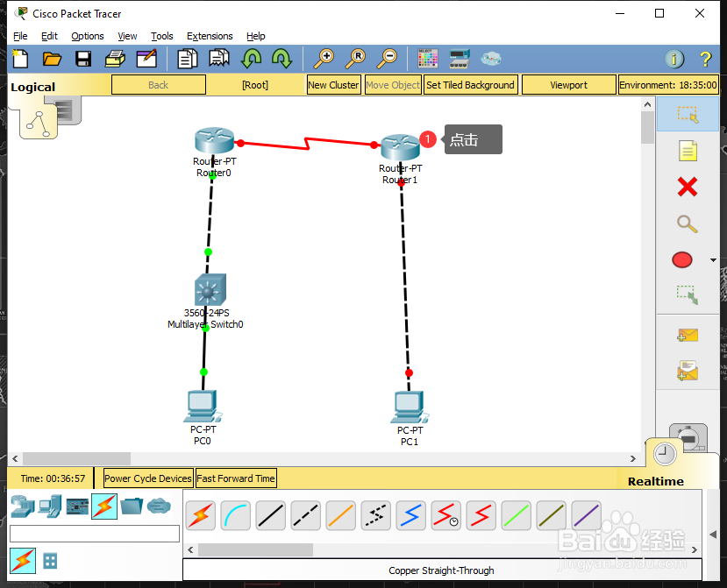Screen dimensions: 727x588
Task: Add a Simple PDU envelope
Action: 688,335
